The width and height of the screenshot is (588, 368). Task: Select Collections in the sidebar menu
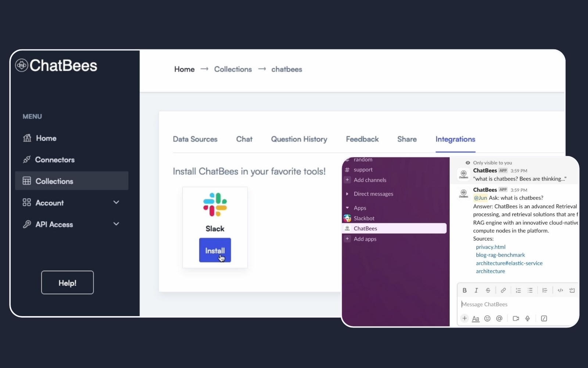click(x=72, y=181)
